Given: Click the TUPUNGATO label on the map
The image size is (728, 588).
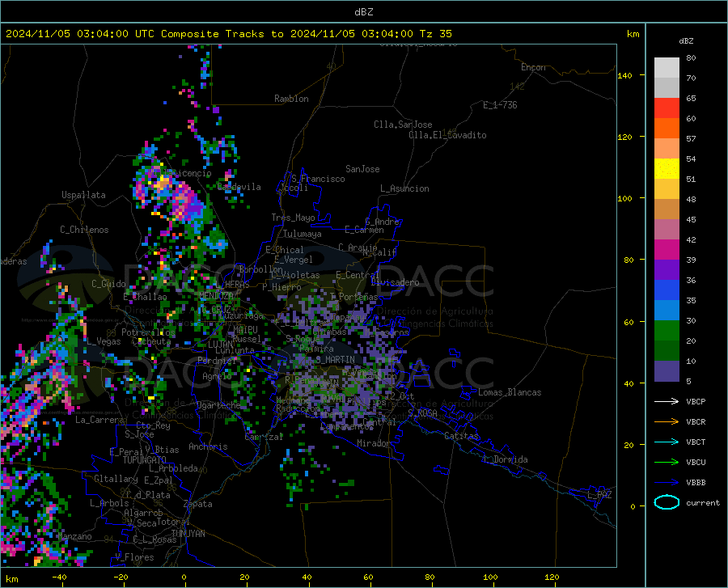Looking at the screenshot, I should [145, 460].
